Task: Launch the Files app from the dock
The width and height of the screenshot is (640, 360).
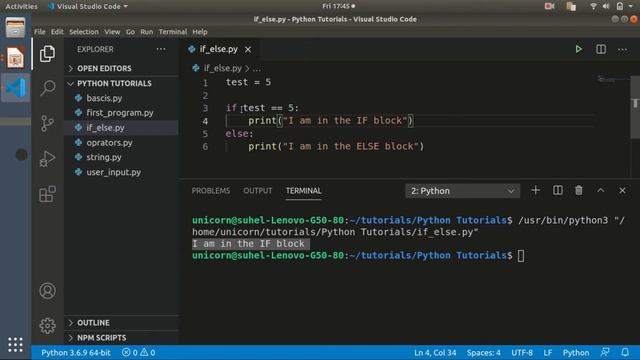Action: [15, 28]
